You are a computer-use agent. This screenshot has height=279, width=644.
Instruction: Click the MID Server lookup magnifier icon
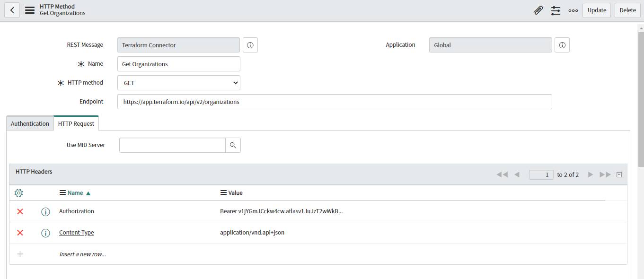click(x=233, y=145)
